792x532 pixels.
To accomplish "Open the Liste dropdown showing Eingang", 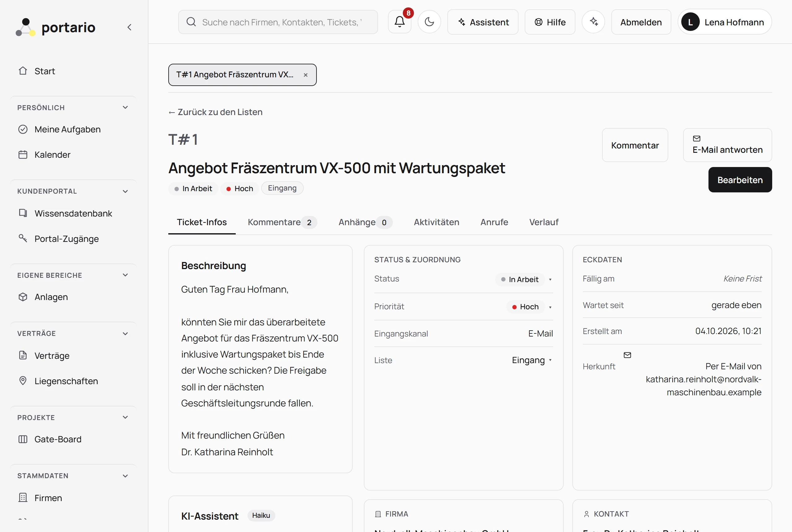I will pos(532,360).
